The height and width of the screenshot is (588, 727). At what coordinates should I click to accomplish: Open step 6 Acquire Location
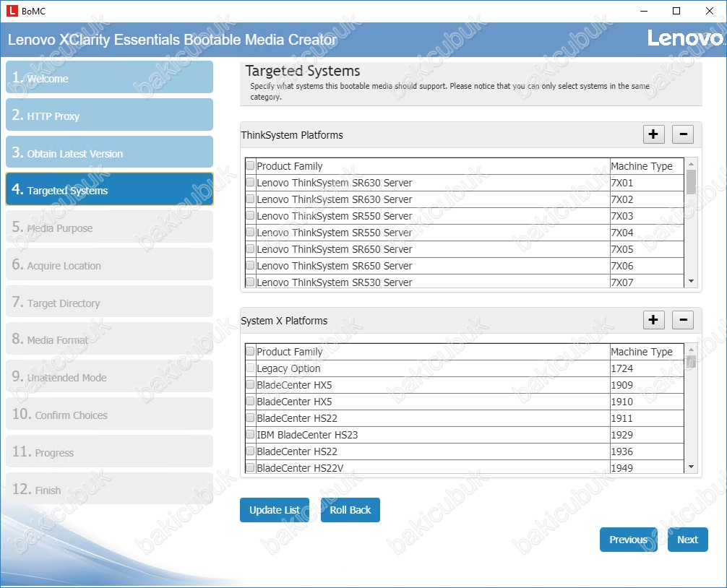coord(109,264)
